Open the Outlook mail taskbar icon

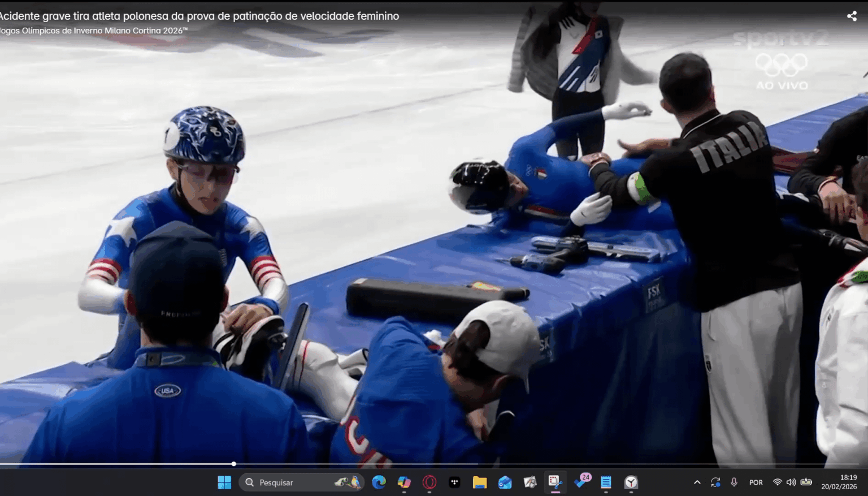[x=505, y=482]
